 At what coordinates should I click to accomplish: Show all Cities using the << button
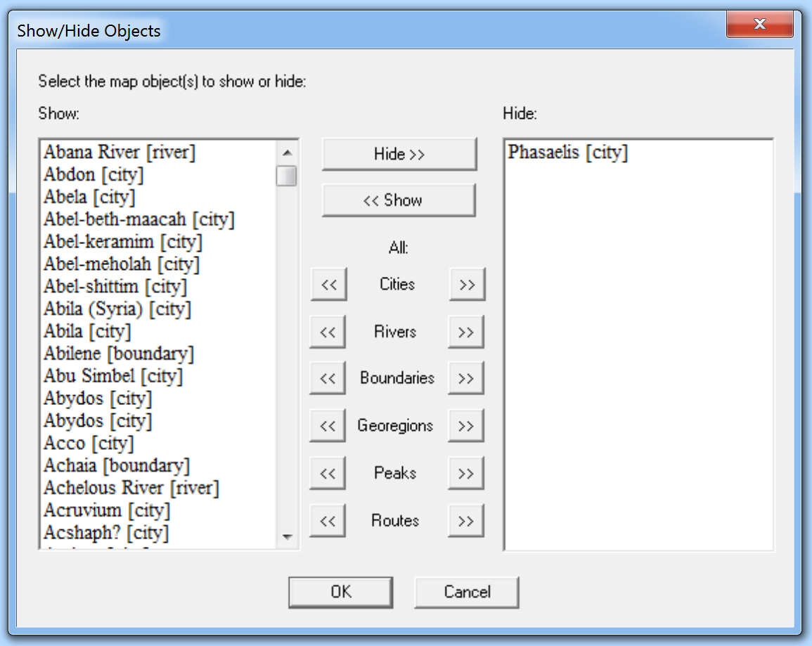tap(328, 284)
